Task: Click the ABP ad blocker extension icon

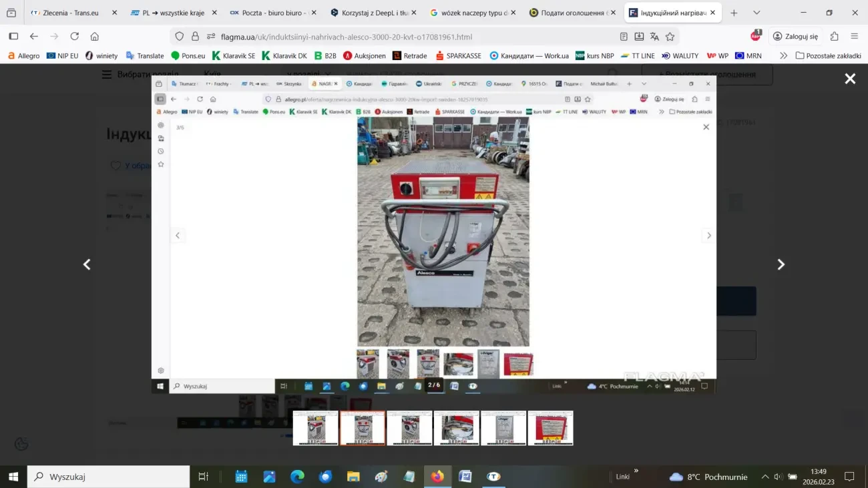Action: click(755, 36)
